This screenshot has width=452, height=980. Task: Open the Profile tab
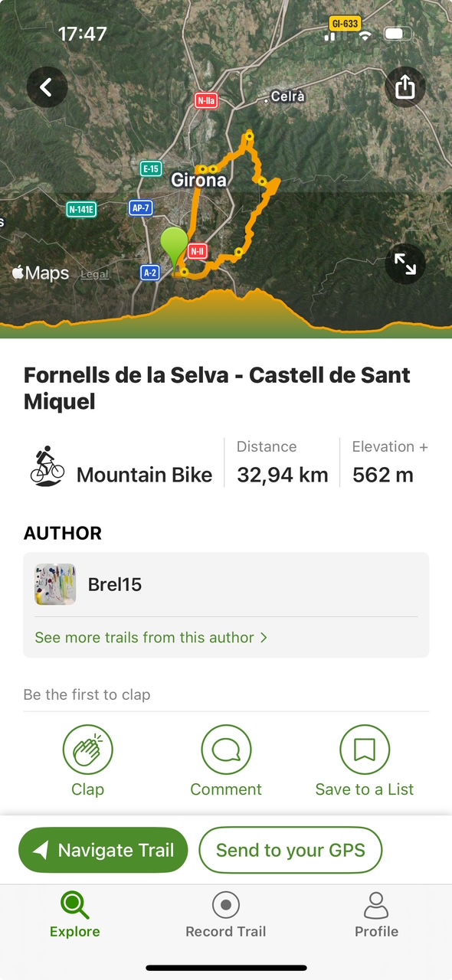[376, 913]
